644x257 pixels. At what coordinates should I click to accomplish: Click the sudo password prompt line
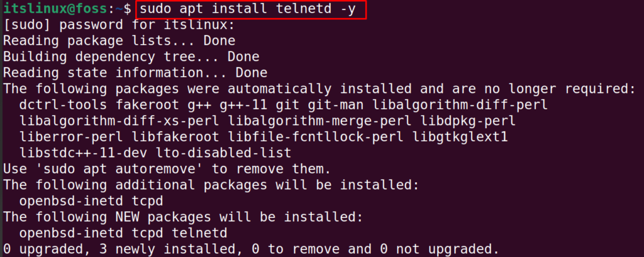pyautogui.click(x=119, y=25)
